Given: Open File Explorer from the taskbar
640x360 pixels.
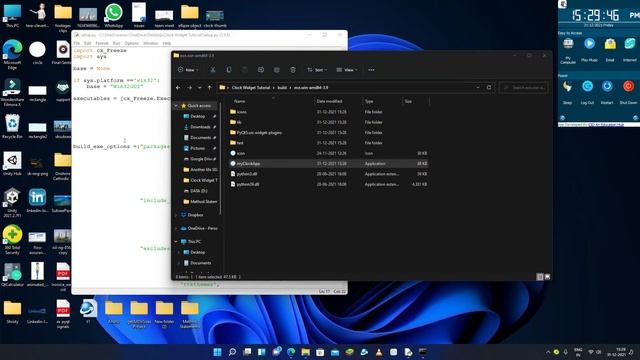Looking at the screenshot, I should 305,352.
